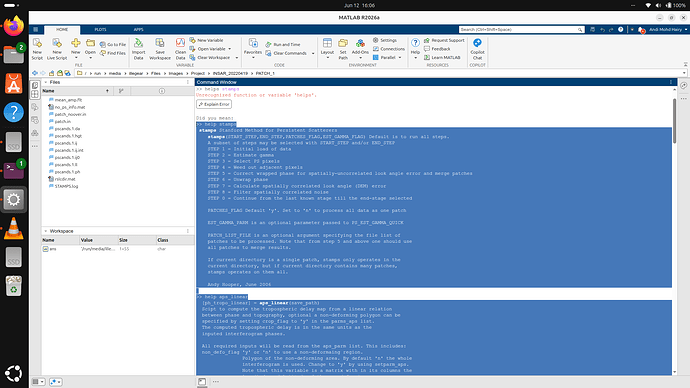Open Connections in Environment section
The width and height of the screenshot is (690, 388).
389,49
